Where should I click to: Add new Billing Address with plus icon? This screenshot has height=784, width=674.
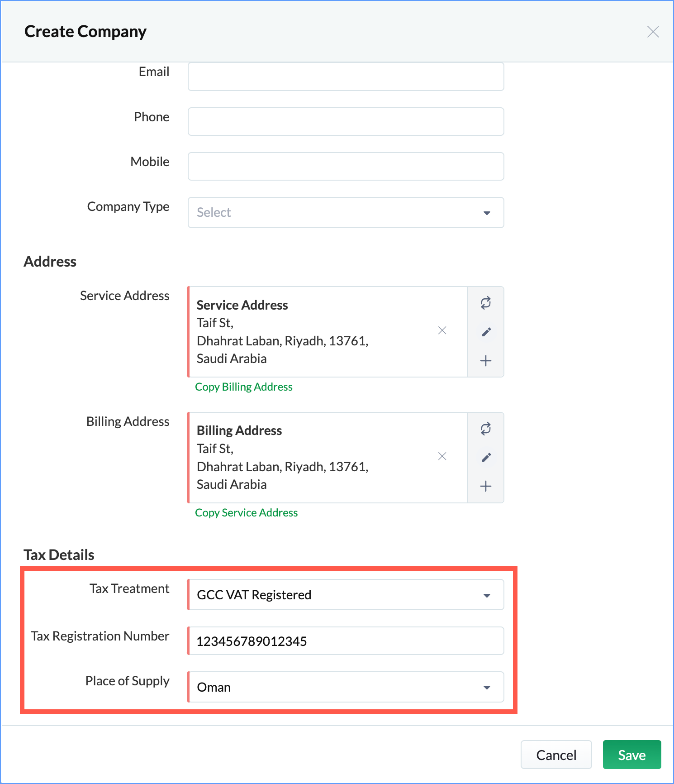486,486
